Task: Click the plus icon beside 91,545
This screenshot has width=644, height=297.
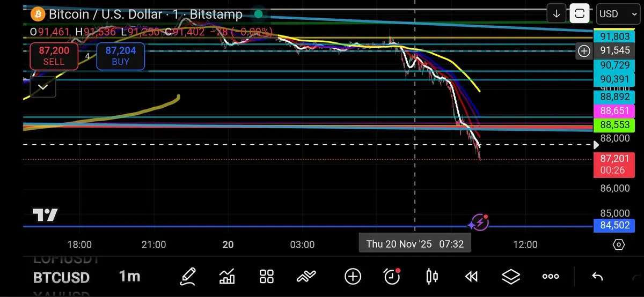Action: click(x=584, y=51)
